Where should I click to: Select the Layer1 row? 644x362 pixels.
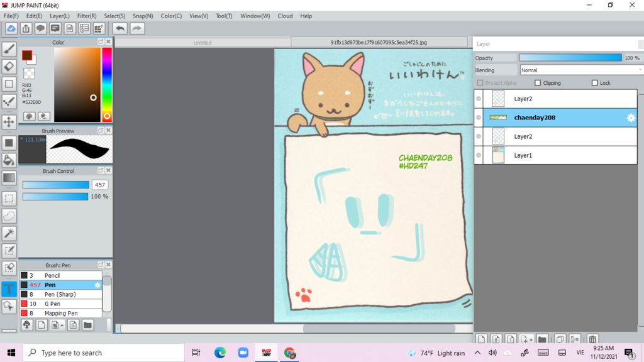pyautogui.click(x=556, y=155)
